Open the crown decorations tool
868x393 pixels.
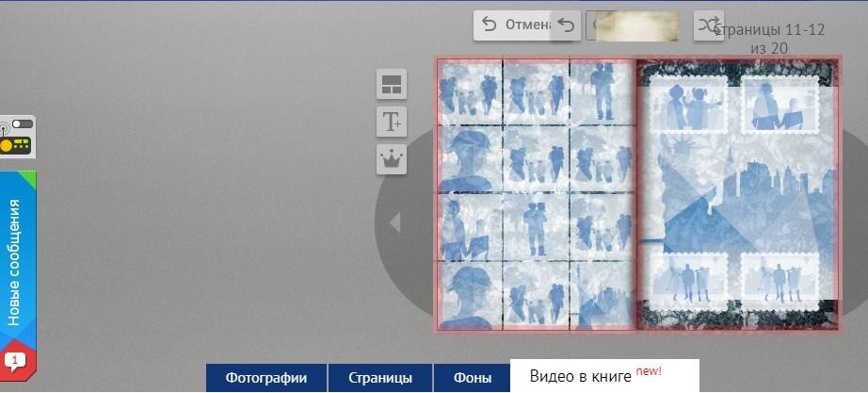[x=392, y=158]
